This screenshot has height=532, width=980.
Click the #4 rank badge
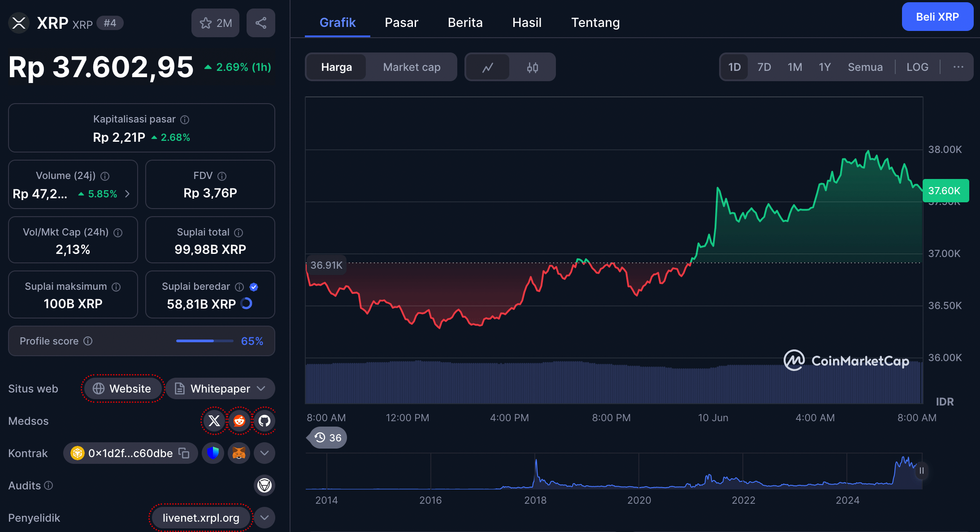[110, 23]
